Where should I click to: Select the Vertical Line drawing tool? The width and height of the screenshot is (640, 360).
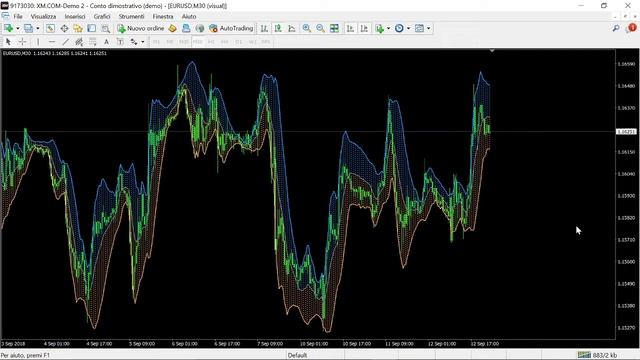click(38, 42)
